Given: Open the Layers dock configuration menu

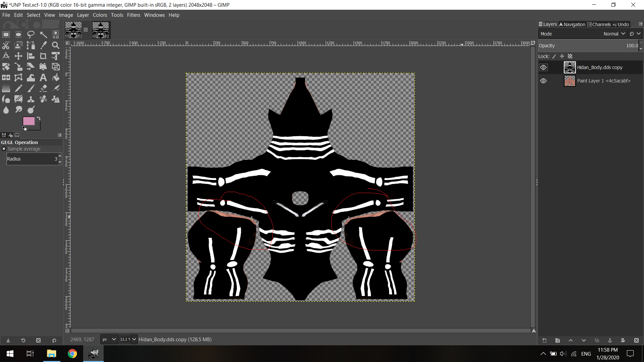Looking at the screenshot, I should tap(640, 24).
